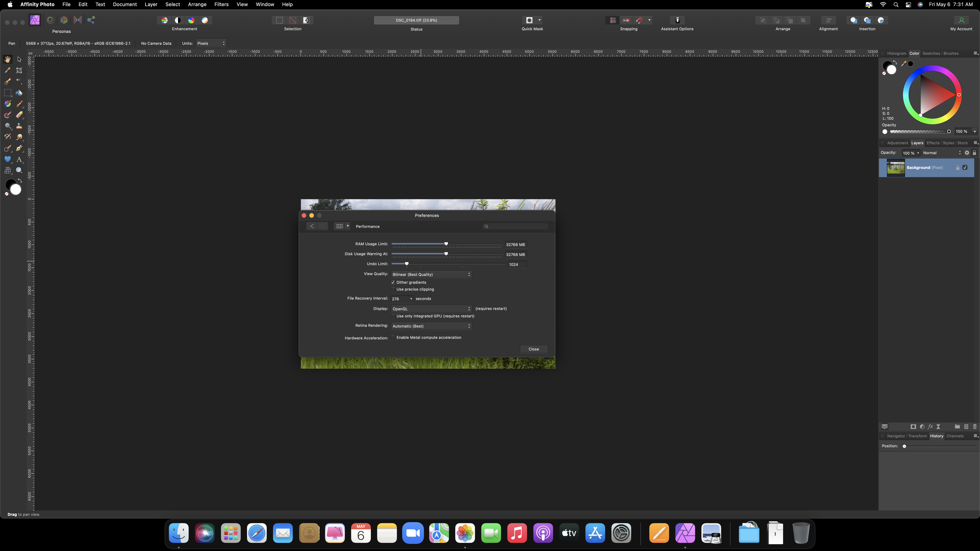Viewport: 980px width, 551px height.
Task: Click Deselect in Selection toolbar group
Action: (x=292, y=20)
